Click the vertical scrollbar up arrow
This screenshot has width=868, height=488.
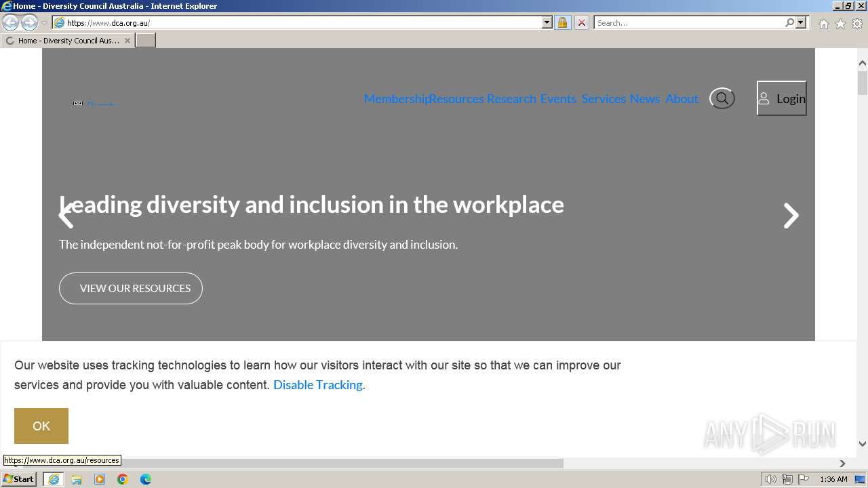[863, 63]
